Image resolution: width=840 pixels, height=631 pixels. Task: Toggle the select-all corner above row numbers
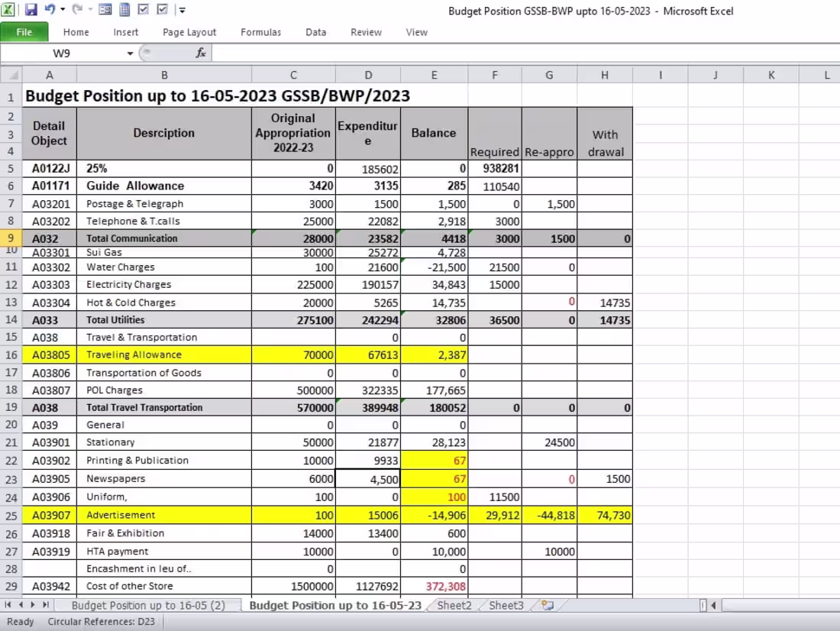(x=11, y=74)
